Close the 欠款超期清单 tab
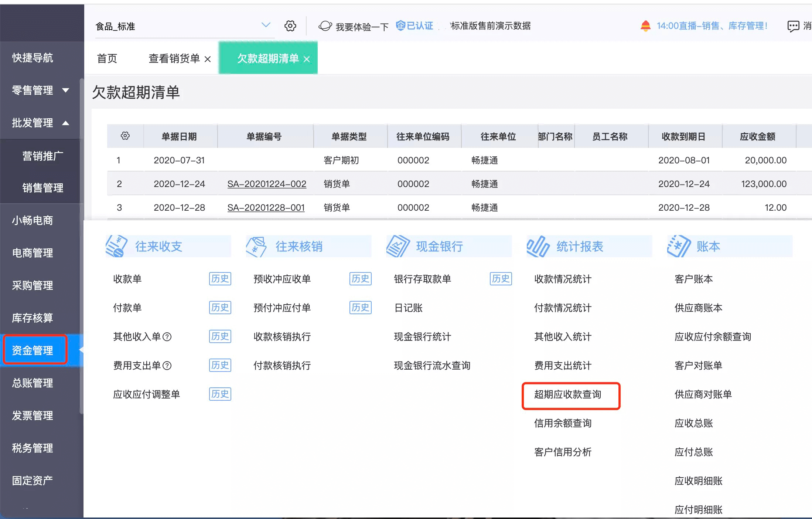 [x=307, y=59]
